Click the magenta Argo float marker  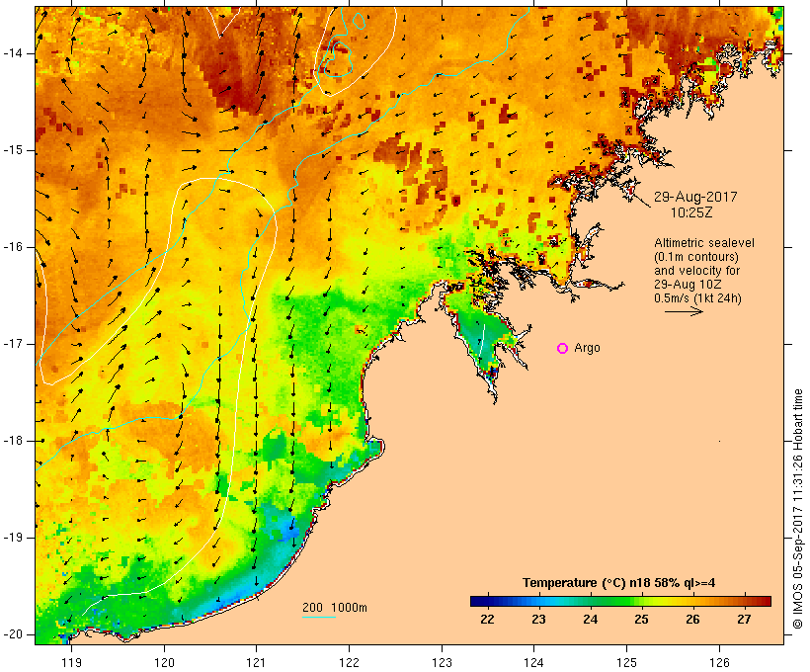click(563, 349)
